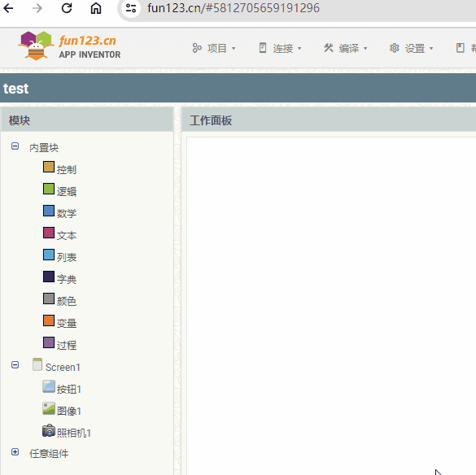Select 图像1 component label

tap(69, 411)
